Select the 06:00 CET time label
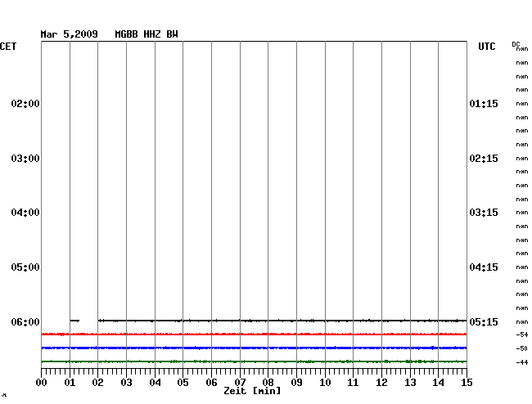 (x=25, y=321)
